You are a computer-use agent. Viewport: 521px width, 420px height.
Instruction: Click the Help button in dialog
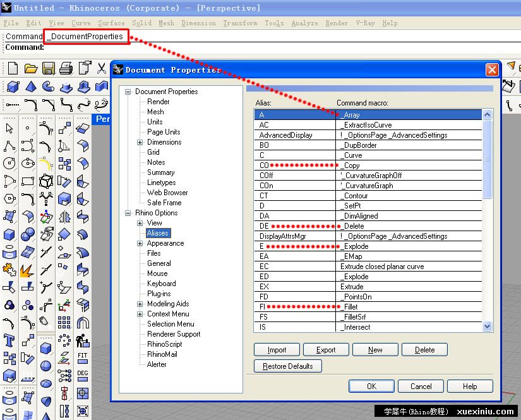pos(470,386)
